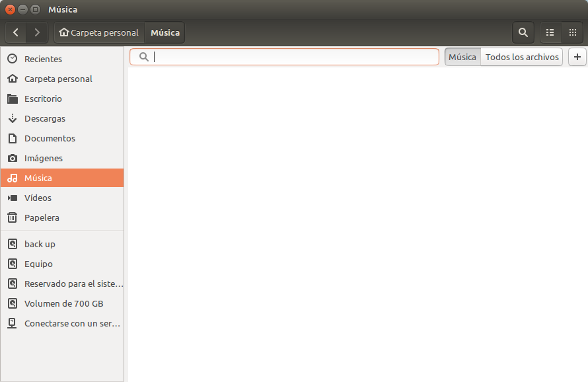588x382 pixels.
Task: Click Música path bar button
Action: tap(165, 32)
